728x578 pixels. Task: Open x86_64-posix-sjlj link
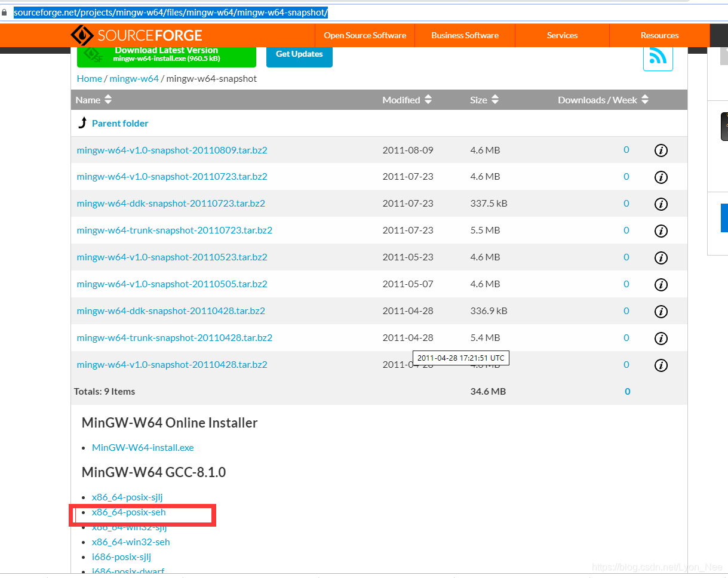[x=127, y=497]
